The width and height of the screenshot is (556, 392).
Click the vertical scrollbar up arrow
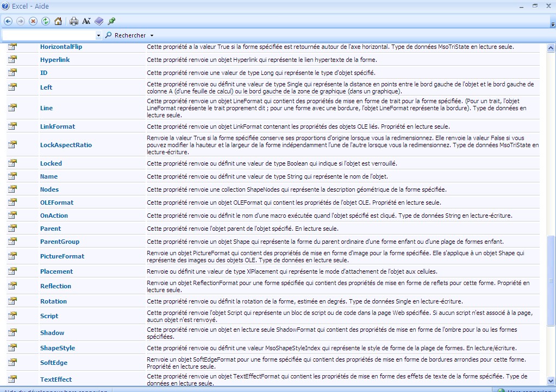coord(551,47)
